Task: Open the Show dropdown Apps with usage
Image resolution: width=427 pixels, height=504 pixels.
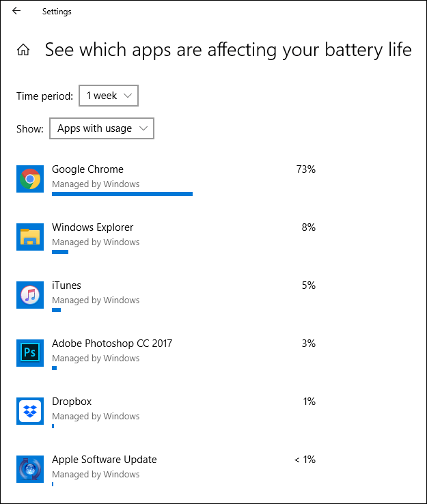Action: pyautogui.click(x=102, y=128)
